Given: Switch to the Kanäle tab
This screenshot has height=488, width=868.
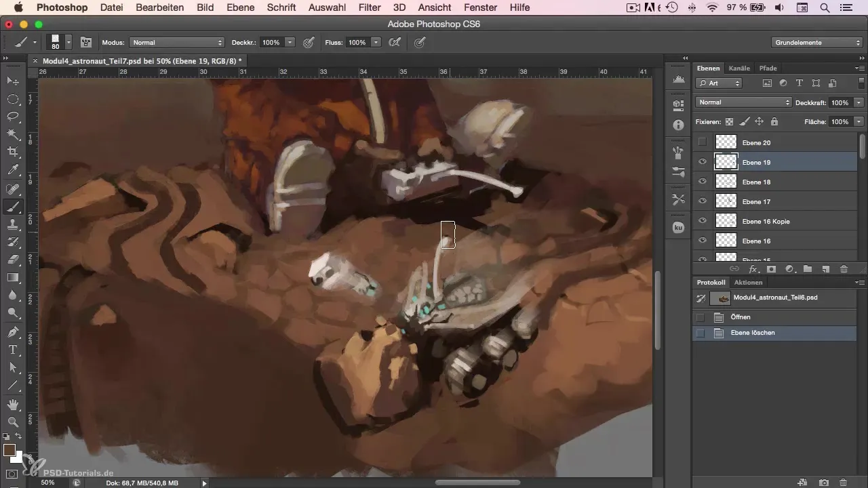Looking at the screenshot, I should click(x=739, y=68).
